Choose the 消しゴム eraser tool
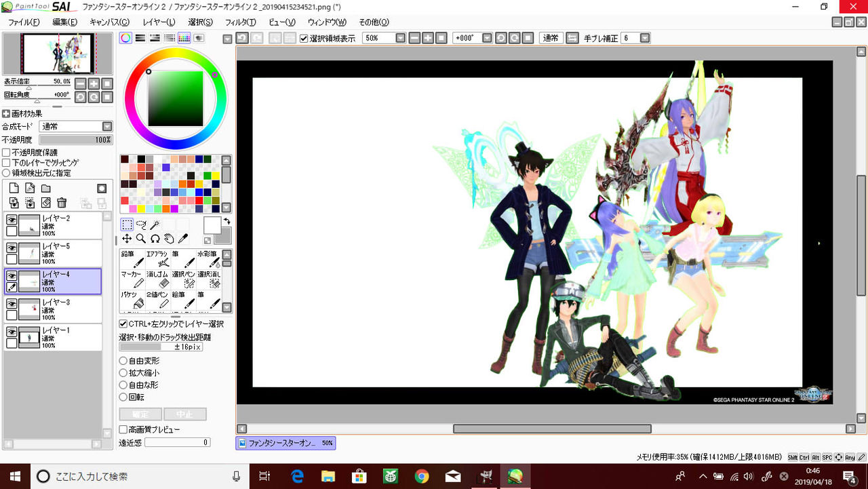 tap(158, 279)
